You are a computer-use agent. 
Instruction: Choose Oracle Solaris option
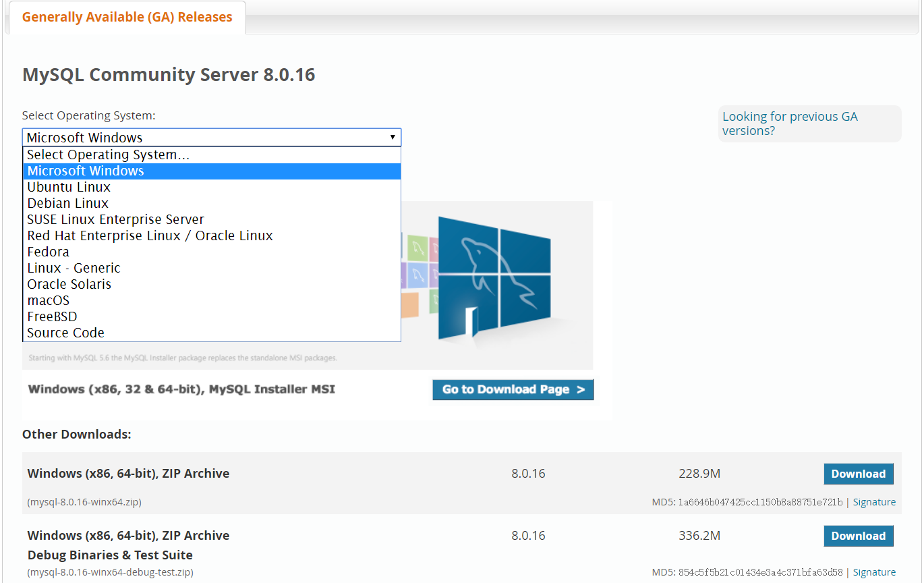tap(212, 284)
